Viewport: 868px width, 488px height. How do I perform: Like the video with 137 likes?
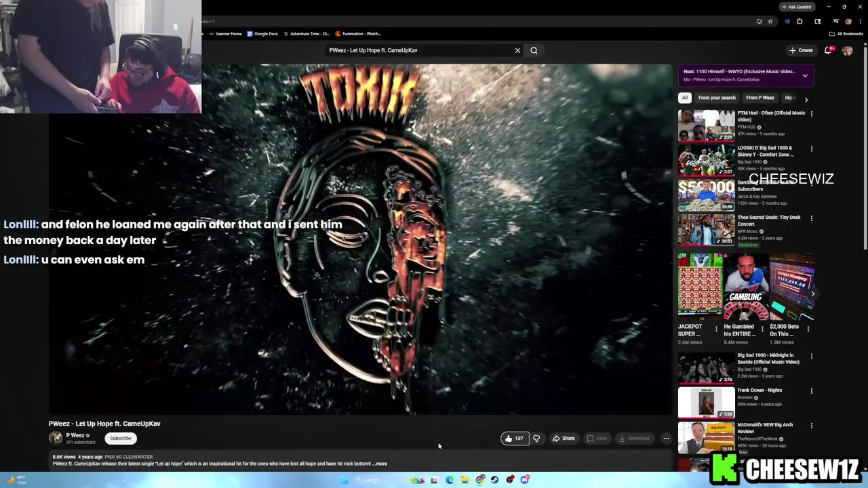point(514,439)
